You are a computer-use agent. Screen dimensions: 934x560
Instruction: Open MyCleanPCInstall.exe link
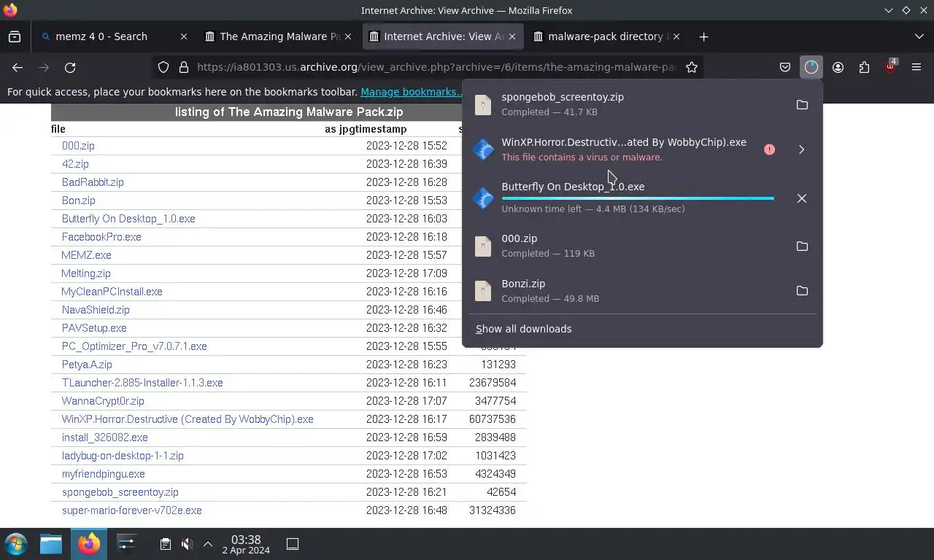point(112,292)
